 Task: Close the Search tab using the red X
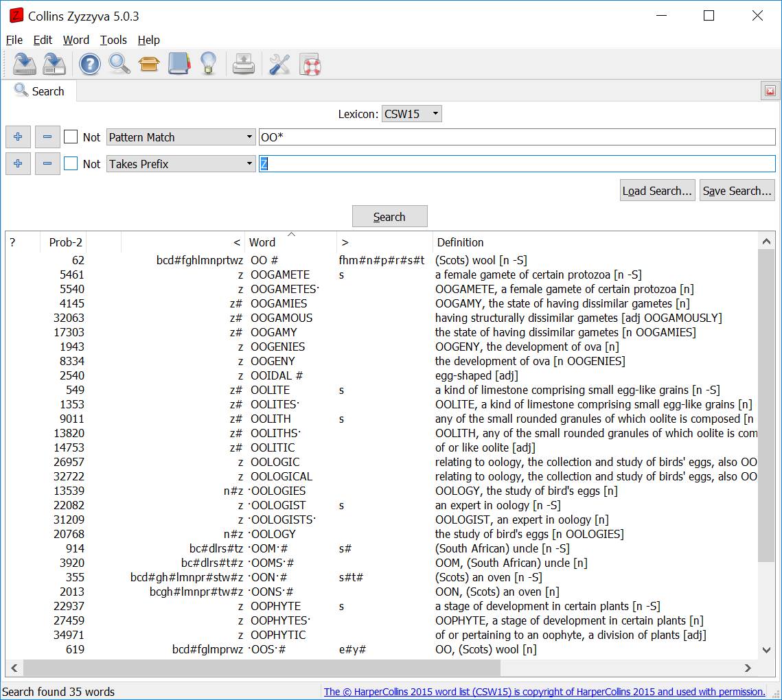pyautogui.click(x=770, y=91)
